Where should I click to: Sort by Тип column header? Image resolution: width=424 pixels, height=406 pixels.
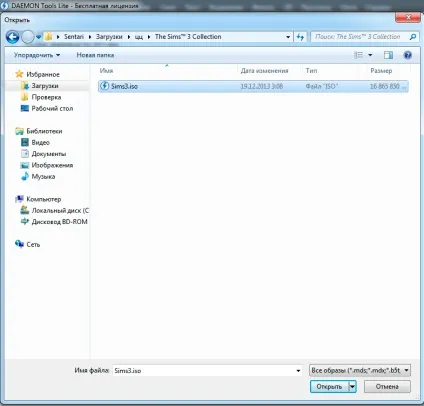click(311, 71)
